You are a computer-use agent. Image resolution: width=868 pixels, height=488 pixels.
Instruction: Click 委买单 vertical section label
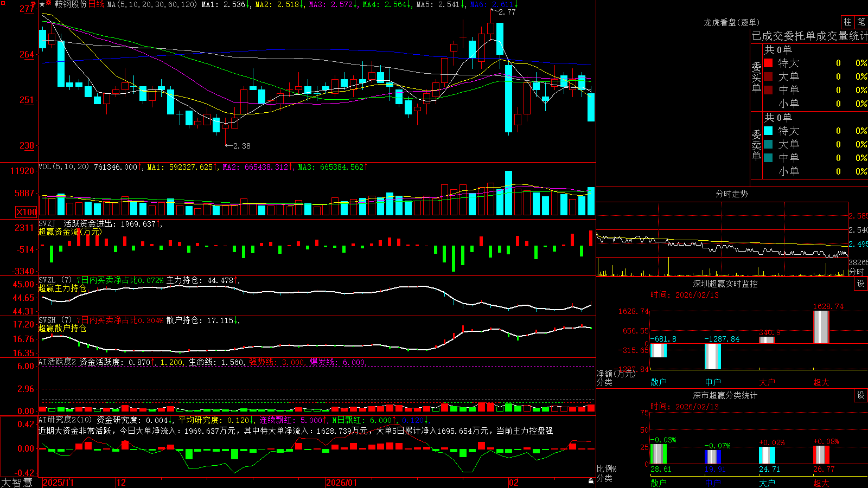pyautogui.click(x=756, y=77)
